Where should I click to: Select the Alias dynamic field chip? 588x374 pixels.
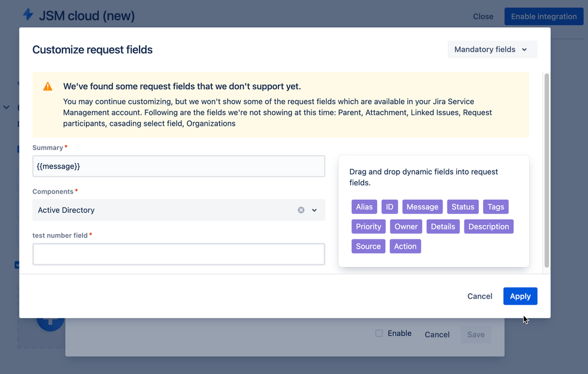pos(364,207)
